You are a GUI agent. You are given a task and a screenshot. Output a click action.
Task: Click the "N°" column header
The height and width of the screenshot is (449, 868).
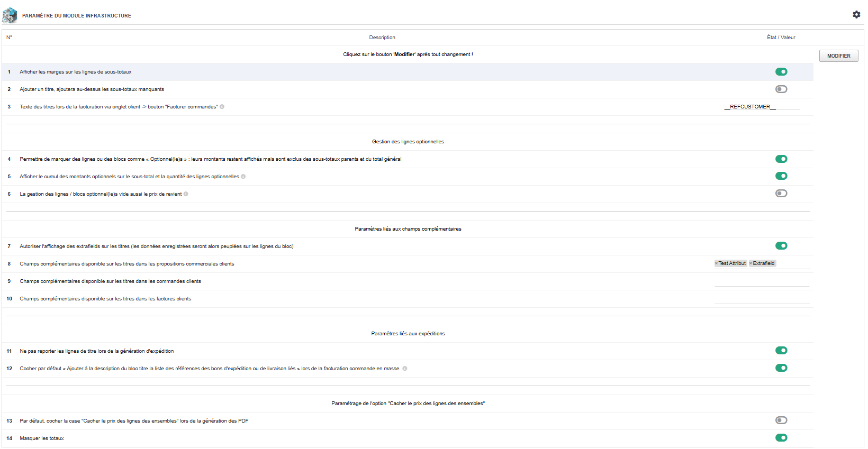[x=9, y=38]
